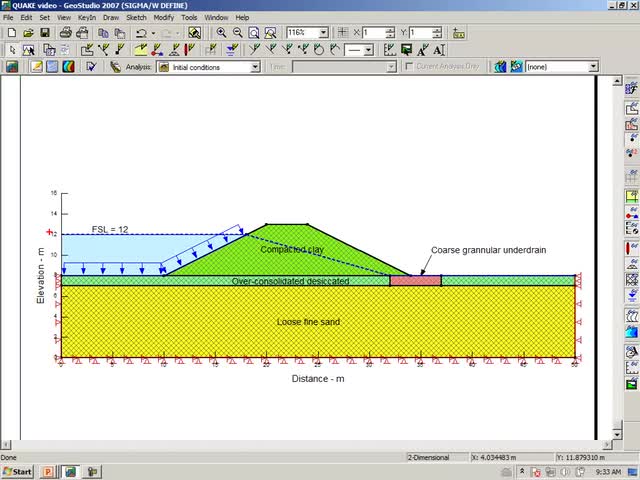Save the project with the floppy icon
Image resolution: width=640 pixels, height=480 pixels.
[x=45, y=33]
